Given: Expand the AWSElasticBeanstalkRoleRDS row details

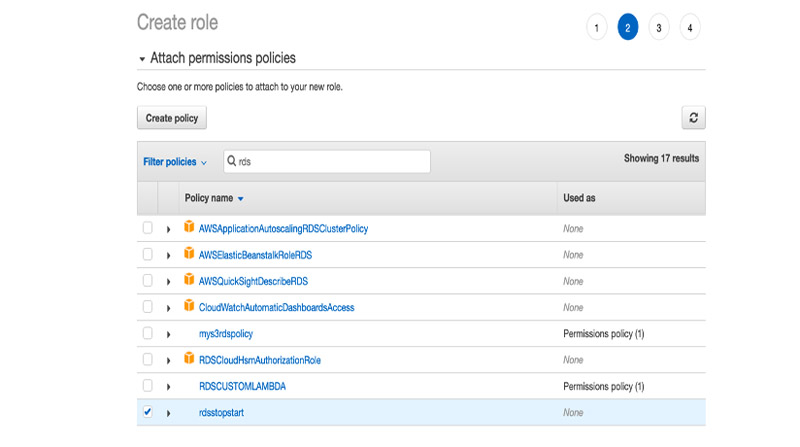Looking at the screenshot, I should point(168,255).
